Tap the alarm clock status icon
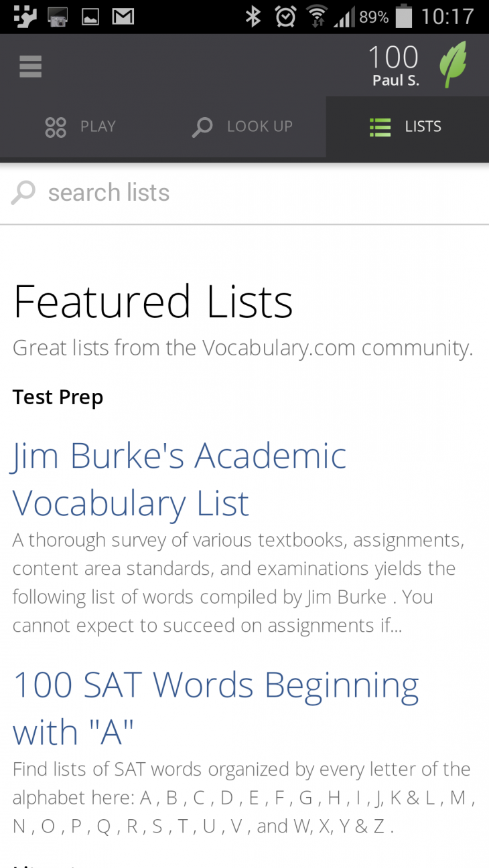Screen dimensions: 489x868 pyautogui.click(x=285, y=17)
